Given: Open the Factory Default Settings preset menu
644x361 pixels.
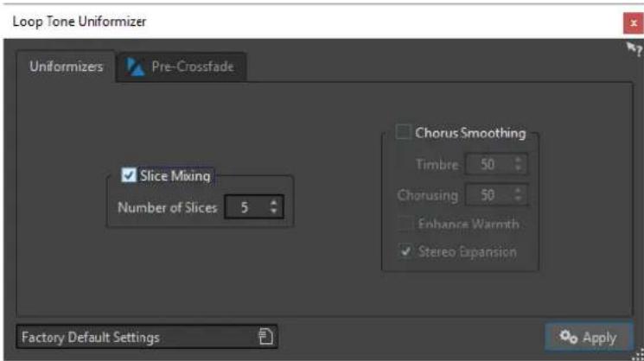Looking at the screenshot, I should tap(147, 337).
